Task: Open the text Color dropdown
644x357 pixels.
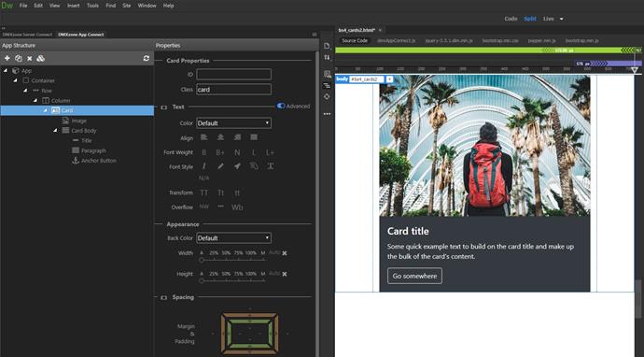Action: [x=233, y=123]
